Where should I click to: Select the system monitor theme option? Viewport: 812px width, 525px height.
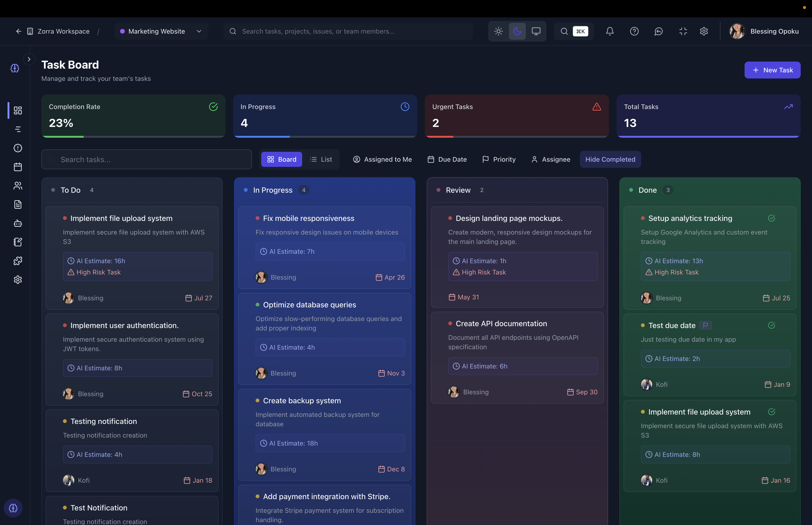click(536, 31)
